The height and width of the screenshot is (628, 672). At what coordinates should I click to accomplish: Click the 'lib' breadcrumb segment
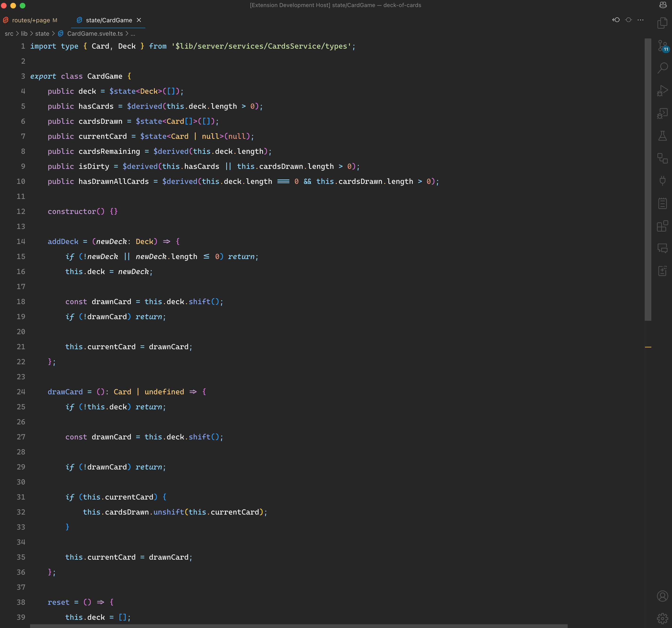[24, 33]
